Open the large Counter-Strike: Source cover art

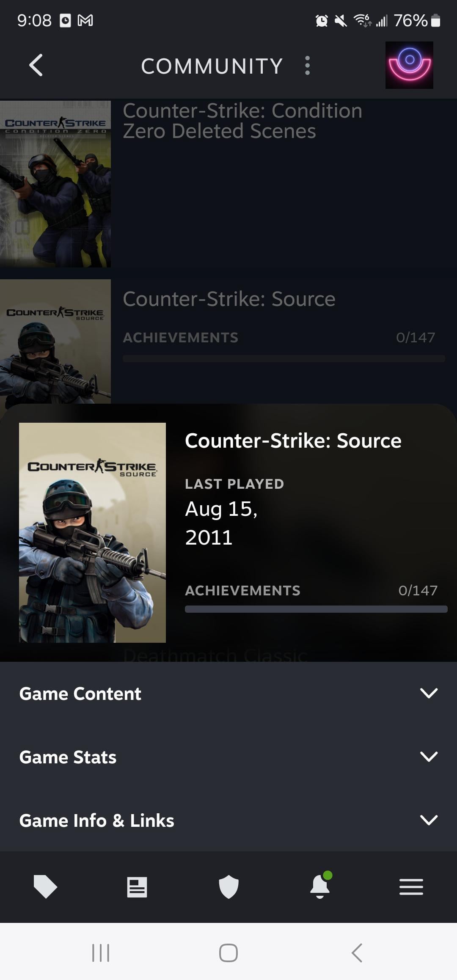[x=92, y=533]
